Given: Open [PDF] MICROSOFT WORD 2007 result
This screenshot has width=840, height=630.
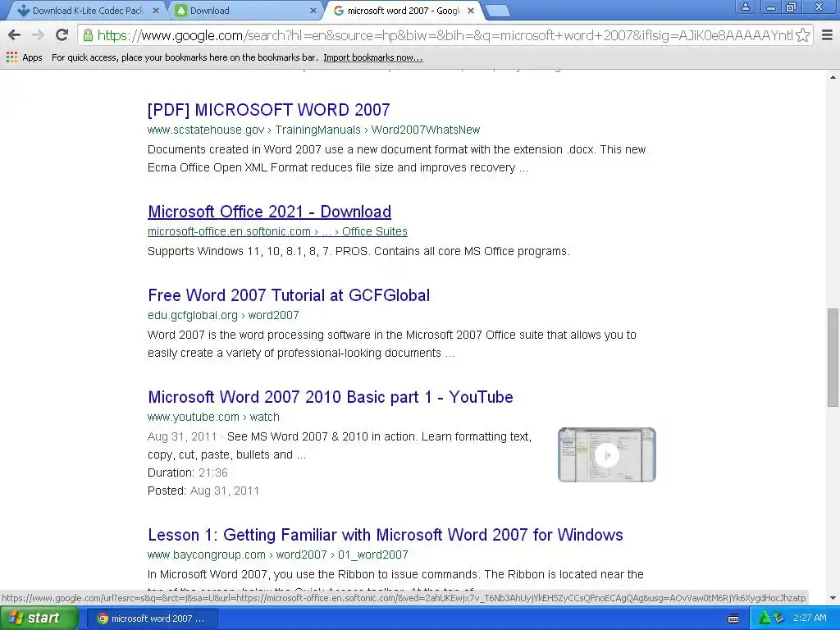Looking at the screenshot, I should (268, 110).
